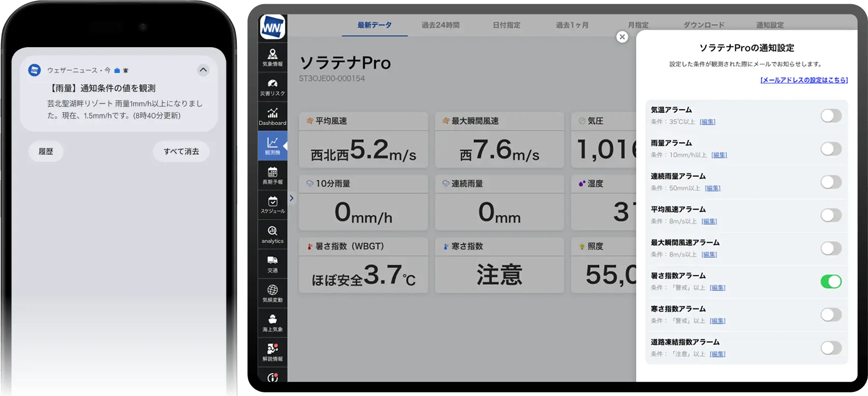Enable the 道路凍結指数アラーム toggle
This screenshot has width=868, height=396.
pyautogui.click(x=831, y=348)
